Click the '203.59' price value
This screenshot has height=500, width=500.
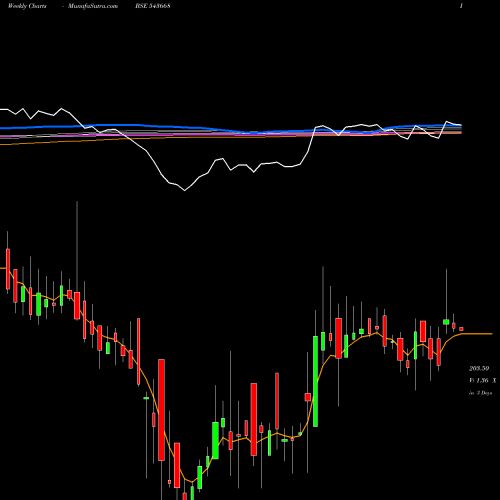[x=479, y=368]
